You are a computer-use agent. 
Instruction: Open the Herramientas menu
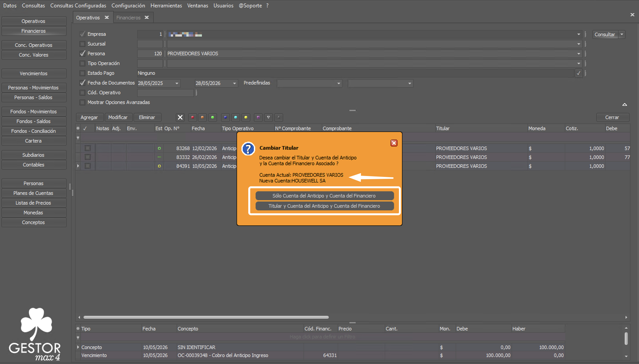coord(166,6)
